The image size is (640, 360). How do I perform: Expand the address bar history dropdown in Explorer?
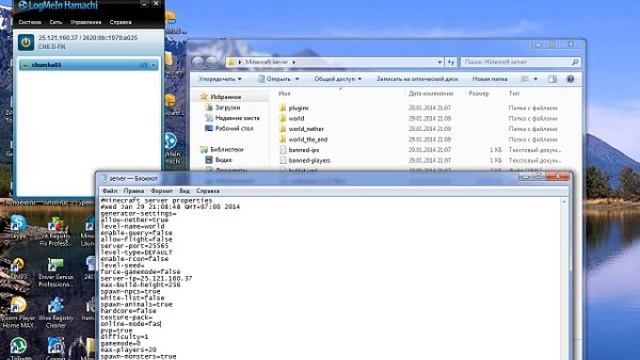(x=440, y=62)
